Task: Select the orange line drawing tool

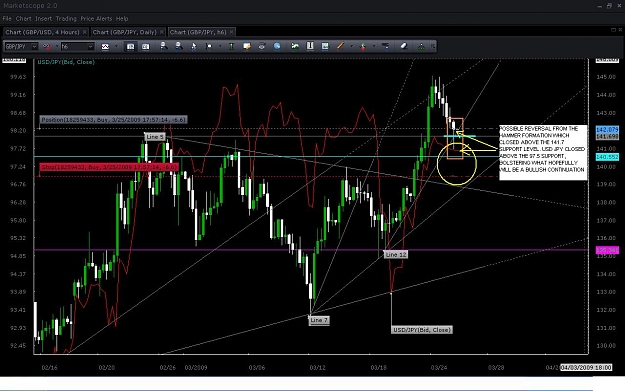Action: coord(340,46)
